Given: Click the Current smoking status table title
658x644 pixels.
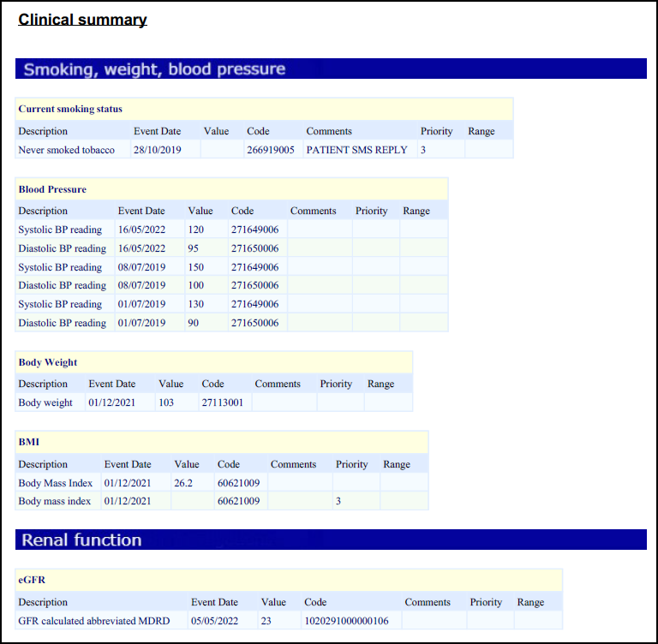Looking at the screenshot, I should coord(70,110).
